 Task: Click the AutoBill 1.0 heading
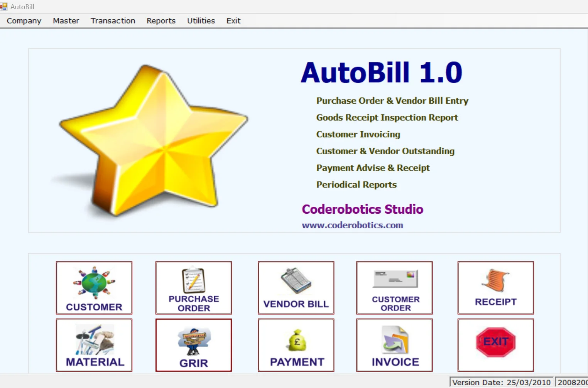point(382,73)
